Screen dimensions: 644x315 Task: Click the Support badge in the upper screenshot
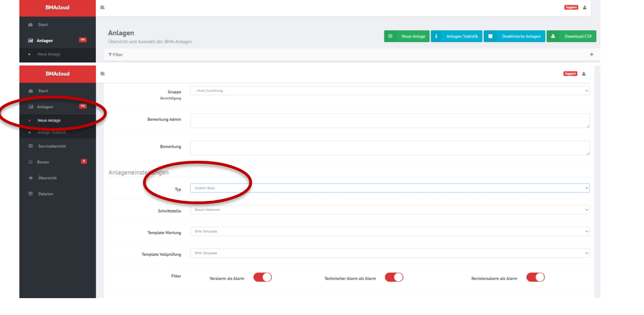pyautogui.click(x=571, y=7)
